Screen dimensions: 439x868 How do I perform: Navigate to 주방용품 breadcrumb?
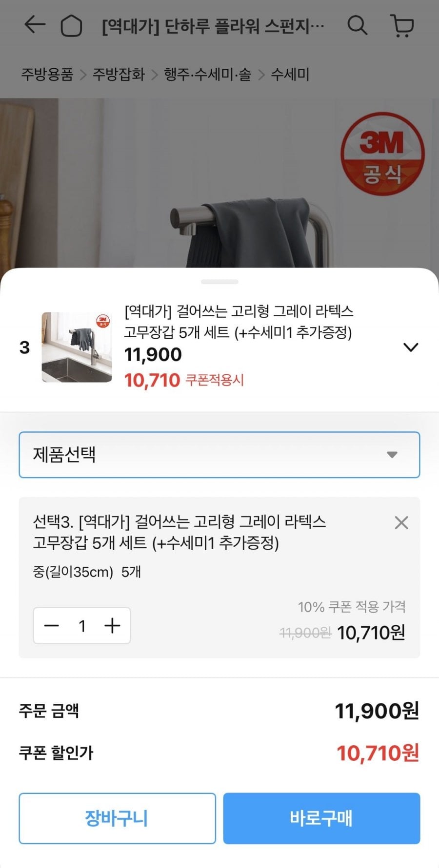point(47,75)
